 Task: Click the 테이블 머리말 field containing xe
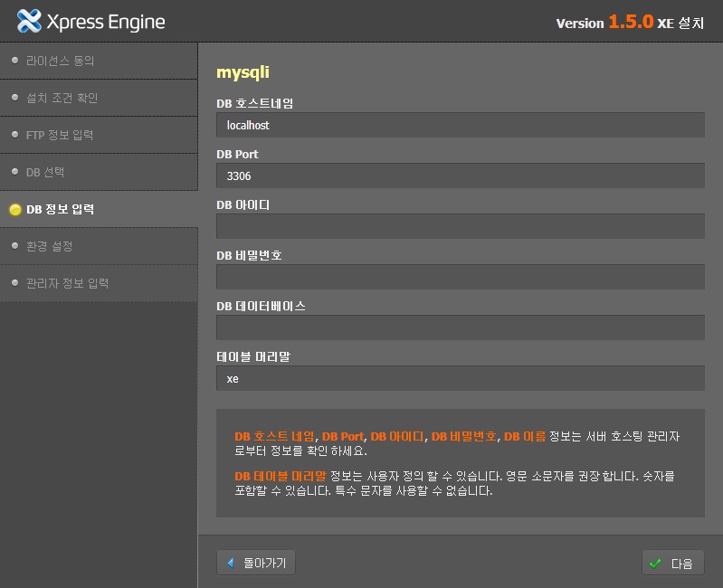(461, 378)
